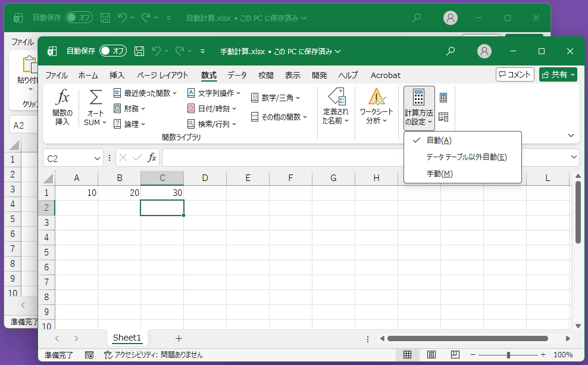This screenshot has height=365, width=588.
Task: Open undo history dropdown arrow
Action: 166,51
